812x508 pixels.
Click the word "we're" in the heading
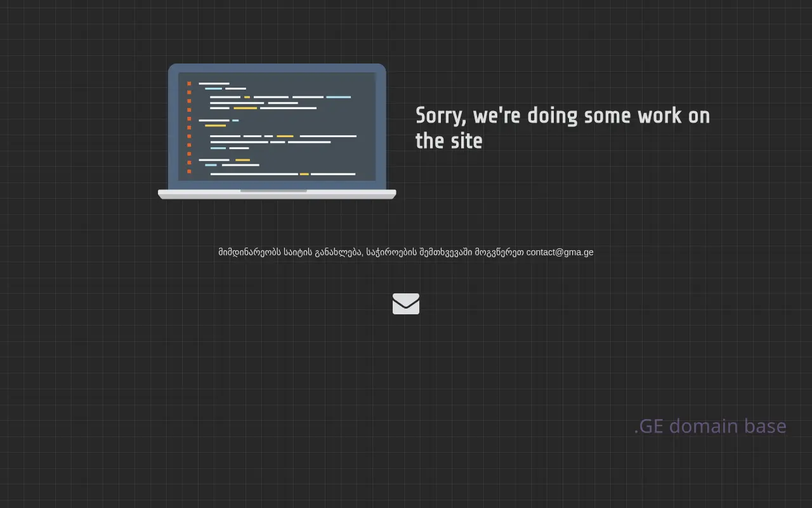coord(497,116)
